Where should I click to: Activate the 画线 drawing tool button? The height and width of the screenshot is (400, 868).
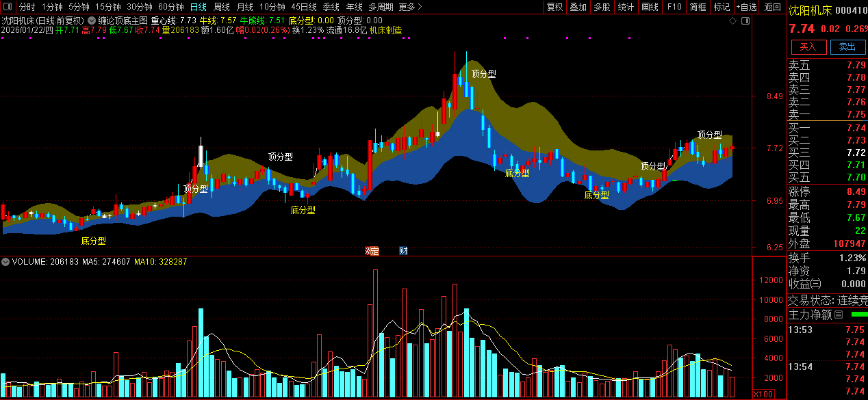click(650, 7)
